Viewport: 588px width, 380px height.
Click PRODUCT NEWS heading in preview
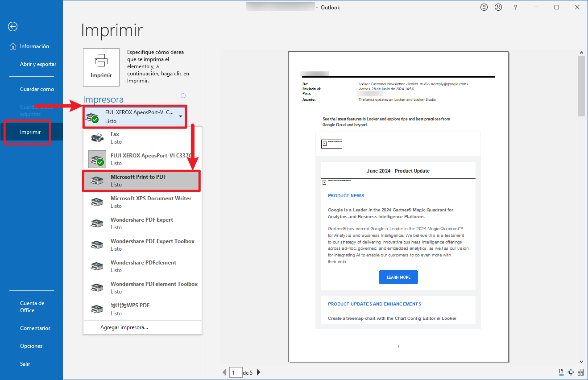tap(346, 196)
